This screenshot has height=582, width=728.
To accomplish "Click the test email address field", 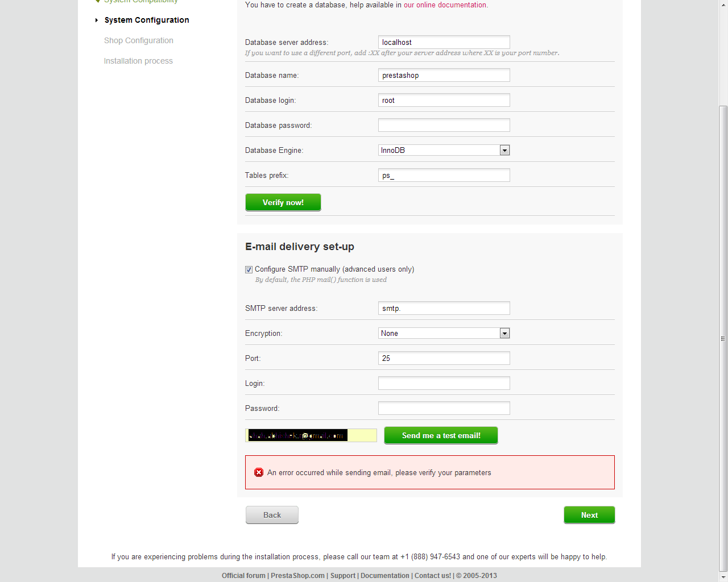I will (x=311, y=435).
